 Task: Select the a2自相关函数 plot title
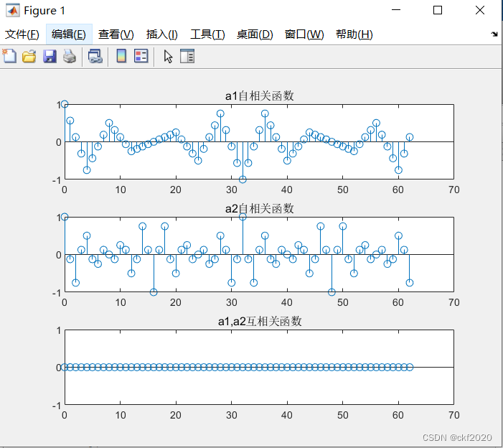(260, 209)
